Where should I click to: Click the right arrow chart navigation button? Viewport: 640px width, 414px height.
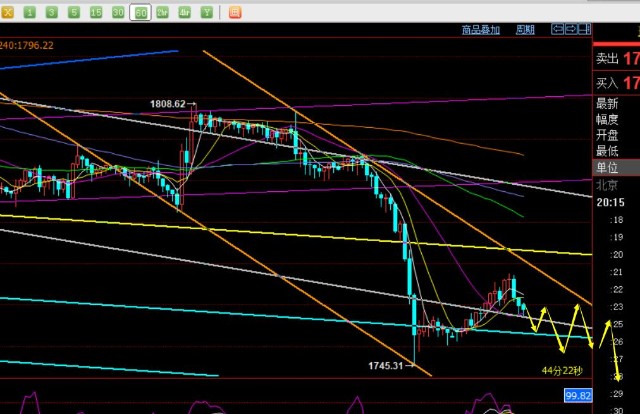568,30
